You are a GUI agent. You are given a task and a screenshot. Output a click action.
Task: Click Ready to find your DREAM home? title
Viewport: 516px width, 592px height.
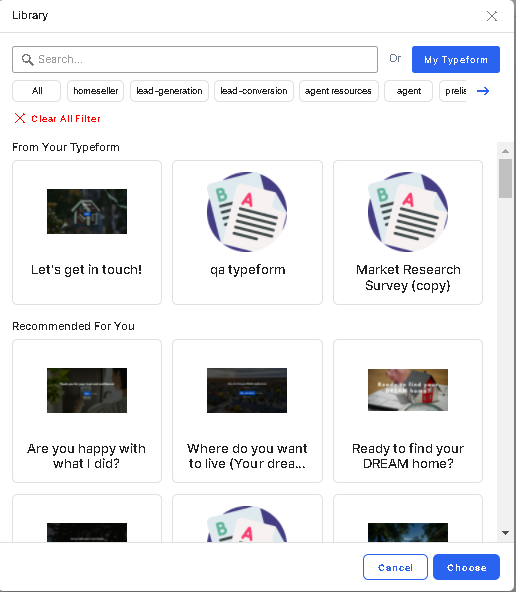point(408,456)
